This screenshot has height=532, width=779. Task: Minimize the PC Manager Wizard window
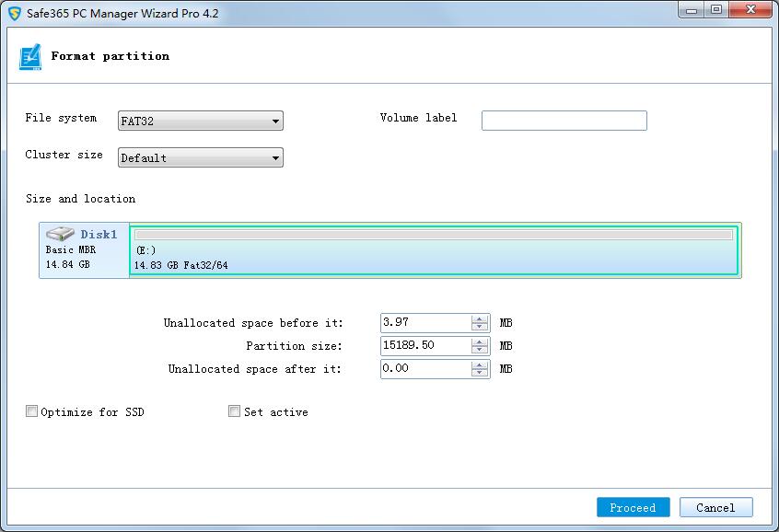pos(692,10)
